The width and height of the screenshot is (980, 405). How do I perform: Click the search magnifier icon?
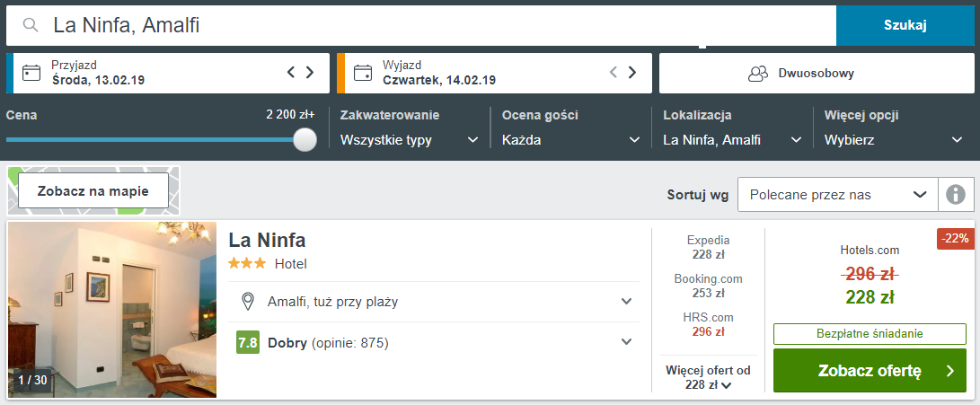point(31,25)
